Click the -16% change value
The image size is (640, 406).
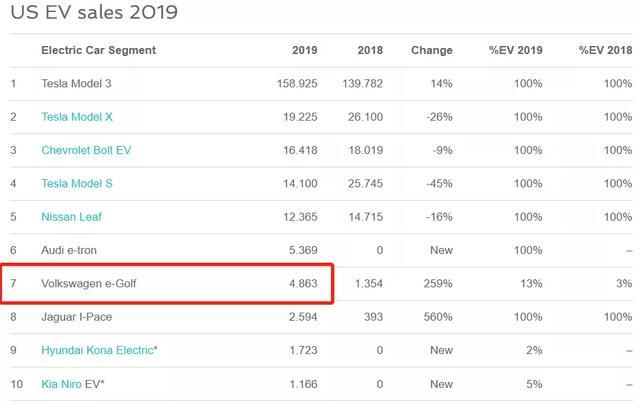439,217
